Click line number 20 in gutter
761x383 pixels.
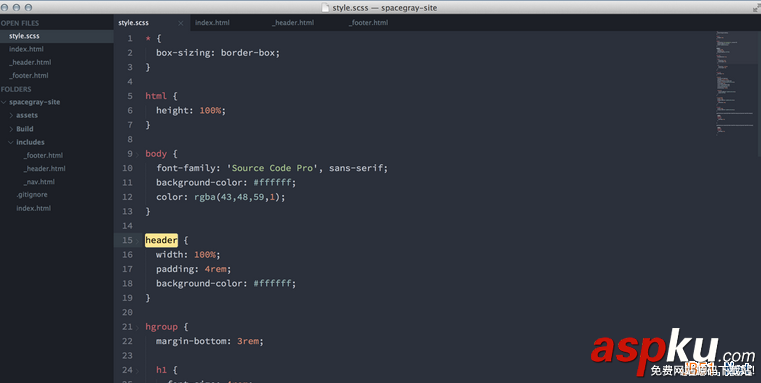click(x=127, y=312)
